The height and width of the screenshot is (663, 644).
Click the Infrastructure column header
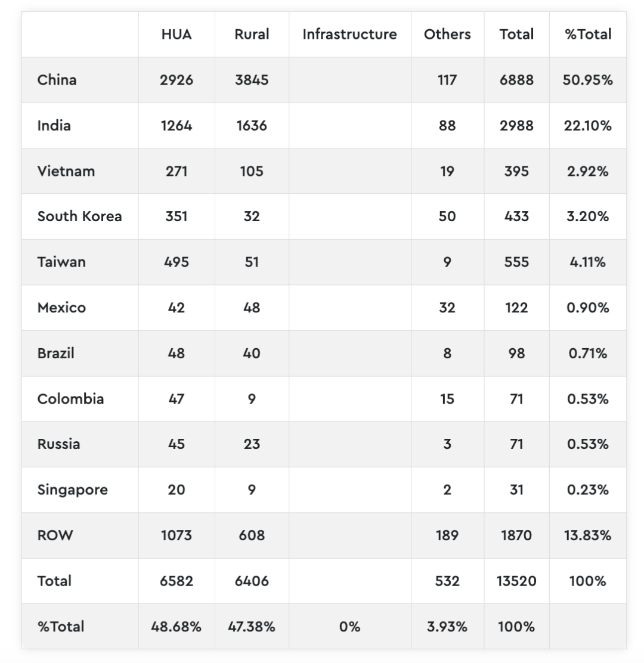click(x=349, y=35)
